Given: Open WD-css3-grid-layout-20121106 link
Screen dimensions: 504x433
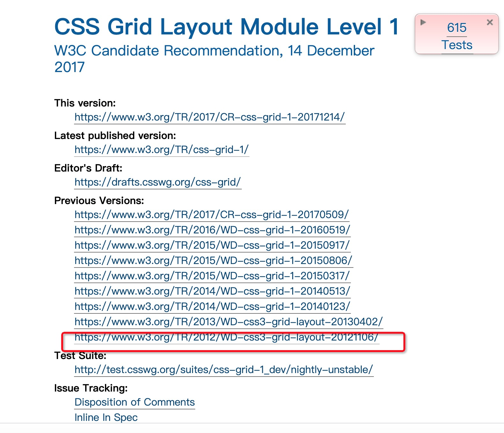Looking at the screenshot, I should click(x=226, y=337).
